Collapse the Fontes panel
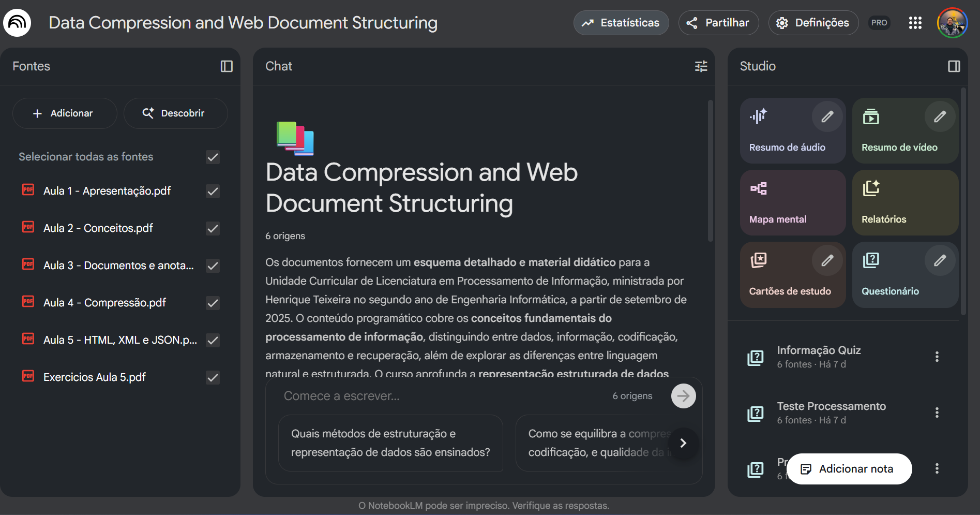The width and height of the screenshot is (980, 515). pyautogui.click(x=227, y=66)
